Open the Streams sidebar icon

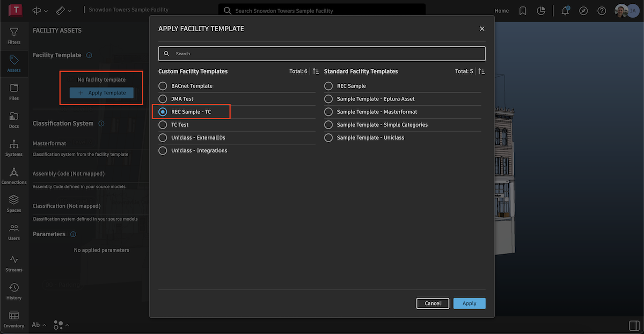coord(14,262)
